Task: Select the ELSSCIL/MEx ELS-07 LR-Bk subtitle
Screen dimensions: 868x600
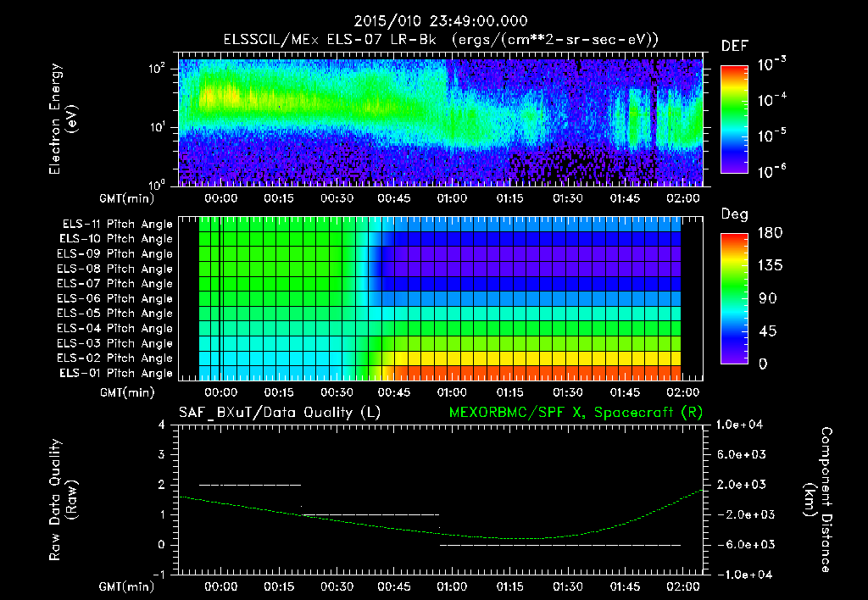Action: coord(330,39)
